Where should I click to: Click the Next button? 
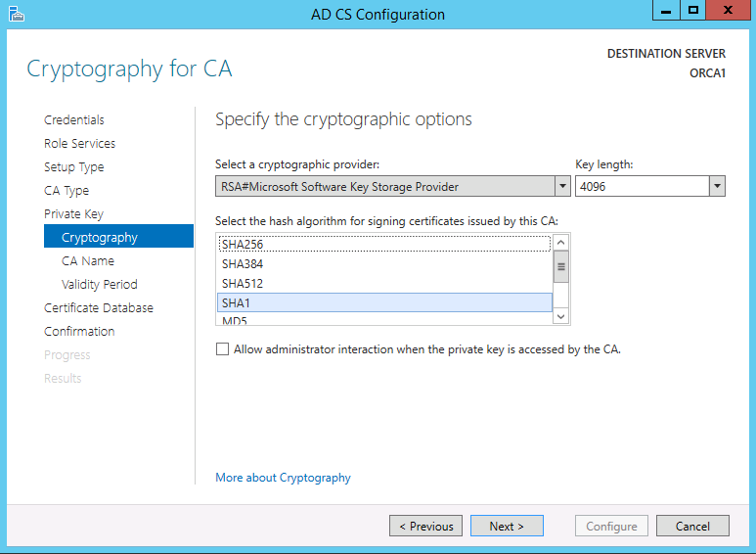(x=507, y=527)
